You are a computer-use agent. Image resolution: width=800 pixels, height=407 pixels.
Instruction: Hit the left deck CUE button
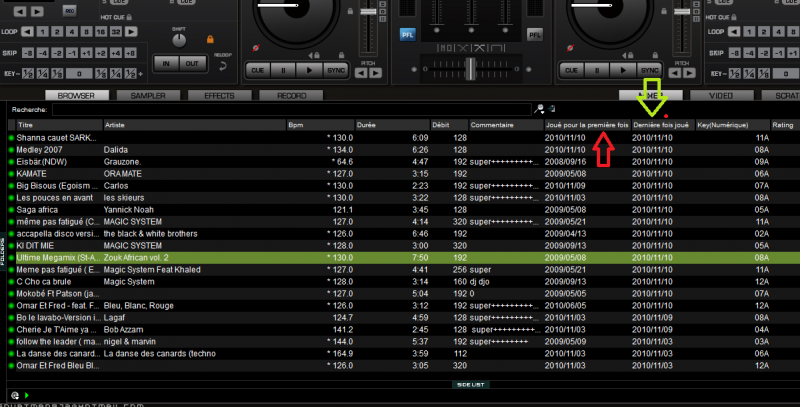click(258, 70)
